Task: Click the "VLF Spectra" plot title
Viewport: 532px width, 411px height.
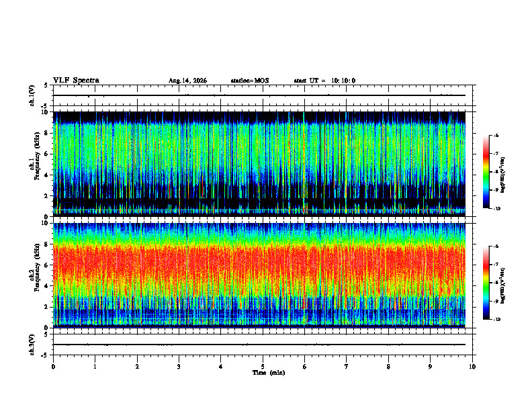Action: 76,81
